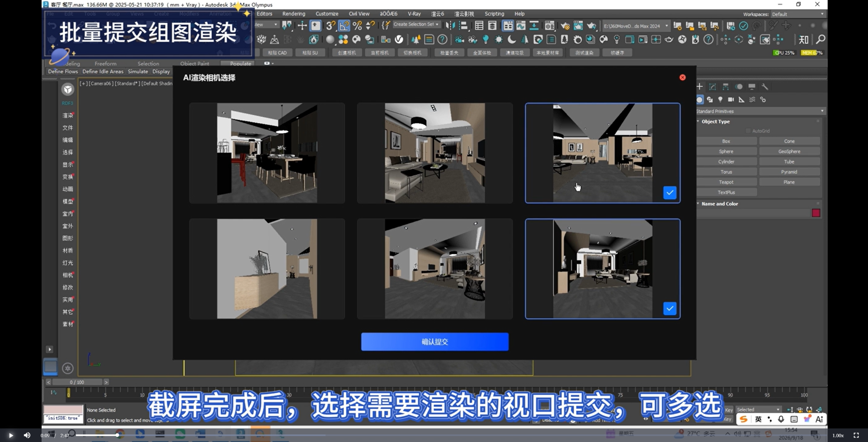The width and height of the screenshot is (868, 442).
Task: Collapse the Name and Color rollout
Action: [719, 204]
